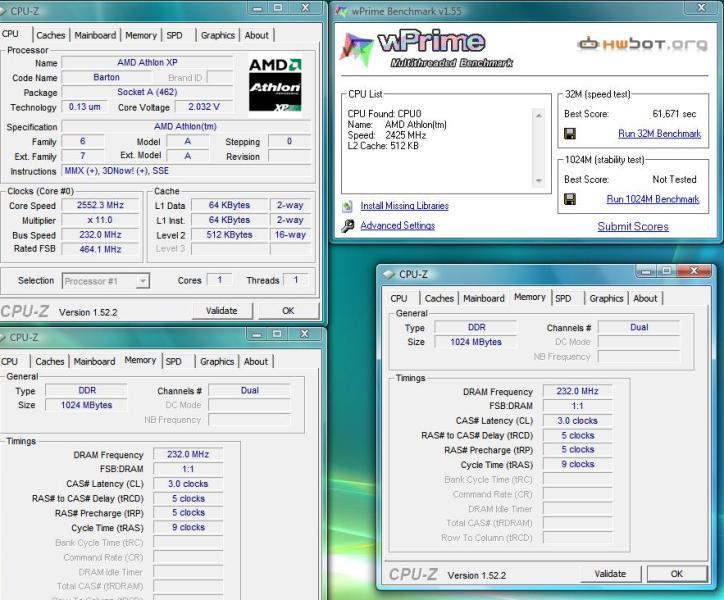Click the Instructions field MMX, 3DNow!, SSE
724x600 pixels.
[x=186, y=171]
